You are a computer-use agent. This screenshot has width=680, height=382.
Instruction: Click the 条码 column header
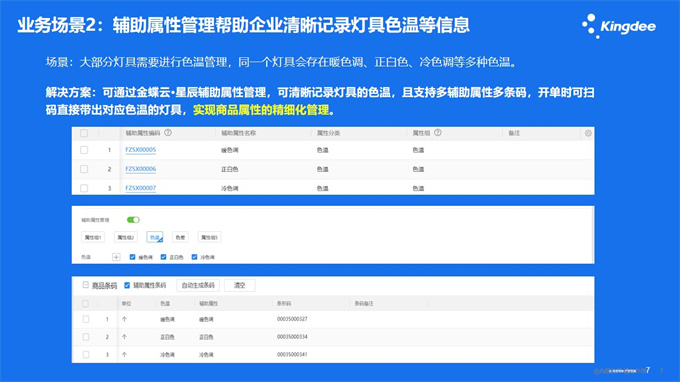pyautogui.click(x=284, y=304)
